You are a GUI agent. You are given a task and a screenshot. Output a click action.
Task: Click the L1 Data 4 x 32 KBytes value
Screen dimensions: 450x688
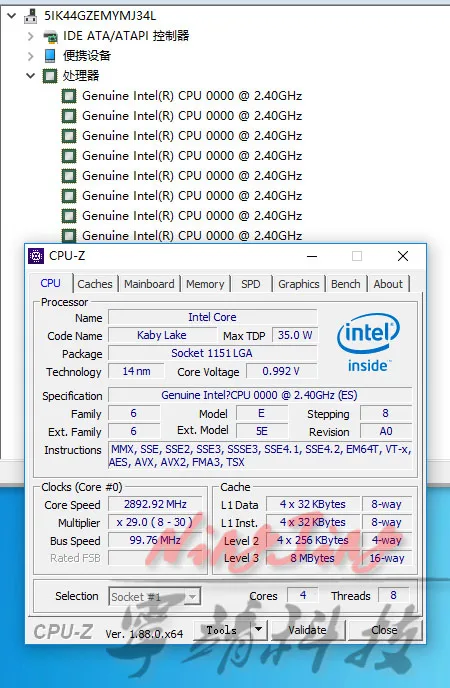click(313, 504)
